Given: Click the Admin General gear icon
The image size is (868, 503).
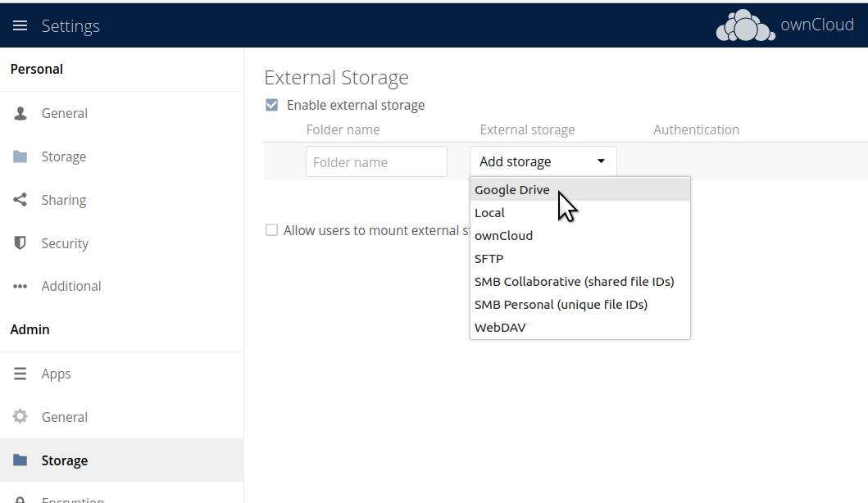Looking at the screenshot, I should coord(20,417).
